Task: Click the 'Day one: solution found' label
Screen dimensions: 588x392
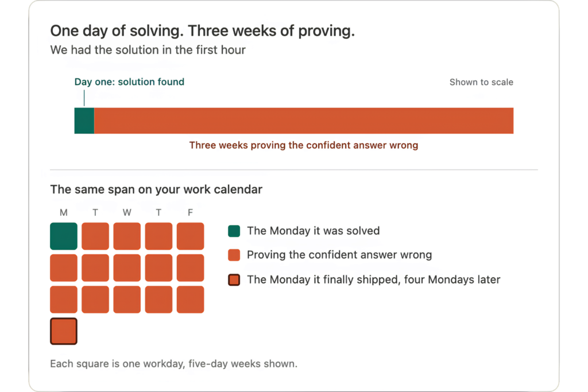Action: click(129, 81)
